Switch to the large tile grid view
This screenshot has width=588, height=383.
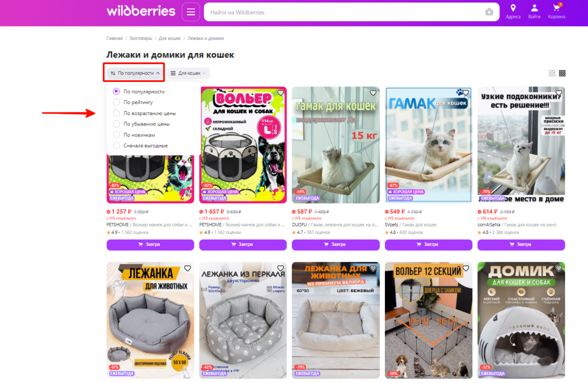(x=552, y=73)
